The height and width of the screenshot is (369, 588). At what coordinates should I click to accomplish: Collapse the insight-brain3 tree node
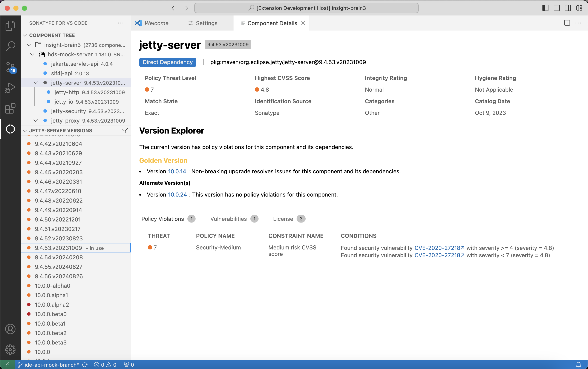click(29, 45)
